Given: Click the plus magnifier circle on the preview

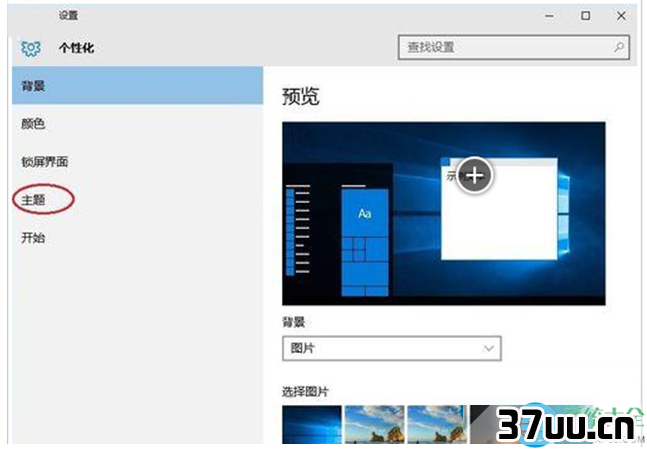Looking at the screenshot, I should click(475, 175).
